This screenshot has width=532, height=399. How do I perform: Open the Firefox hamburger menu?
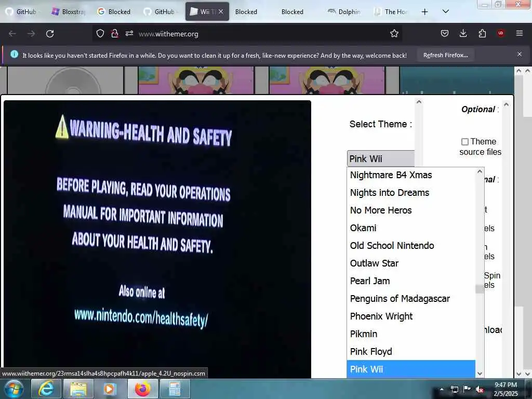pos(520,33)
